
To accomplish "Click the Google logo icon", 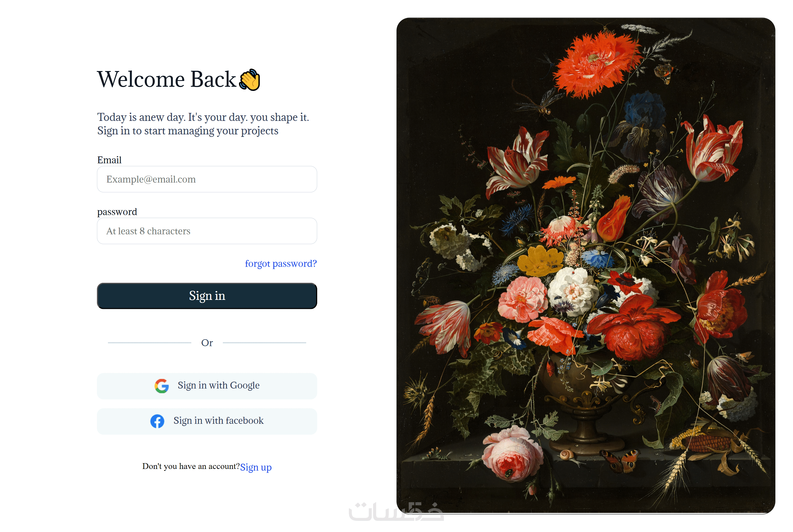I will [x=161, y=386].
